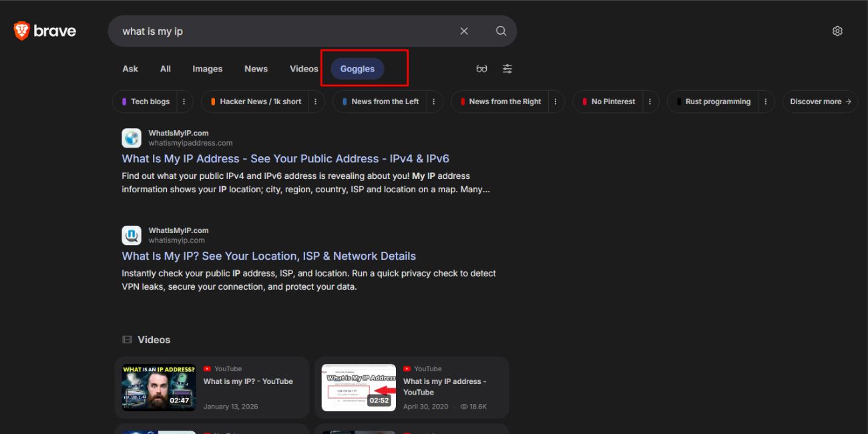Switch to the All tab
This screenshot has height=434, width=868.
coord(166,69)
